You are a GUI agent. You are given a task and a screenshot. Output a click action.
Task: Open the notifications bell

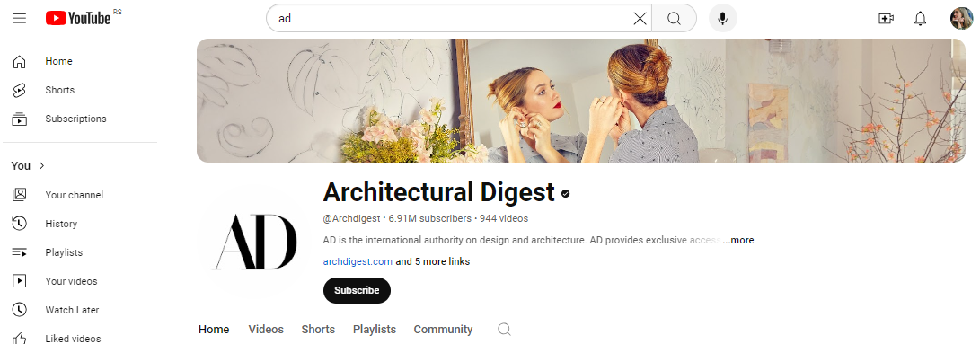click(x=920, y=19)
